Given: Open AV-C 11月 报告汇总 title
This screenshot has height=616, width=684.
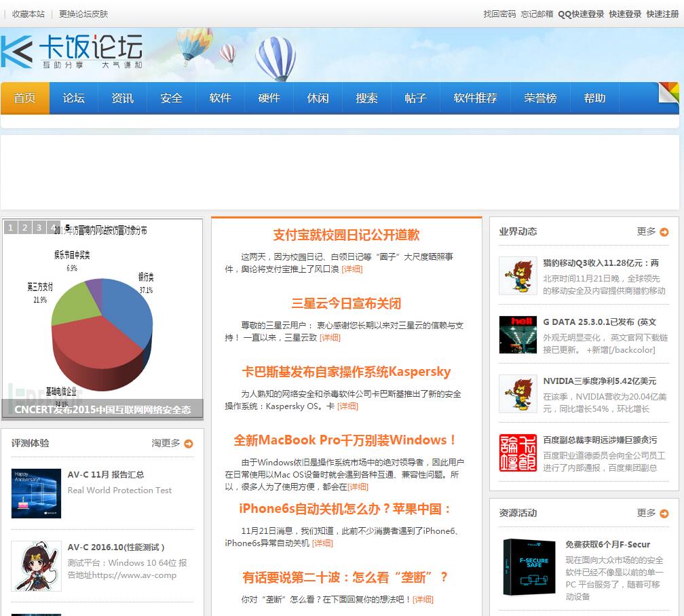Looking at the screenshot, I should coord(106,475).
